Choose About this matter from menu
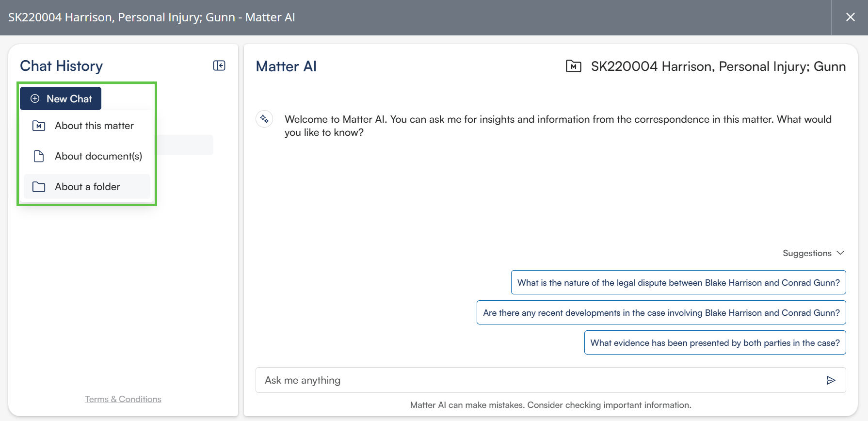Screen dimensions: 868x421 (94, 126)
